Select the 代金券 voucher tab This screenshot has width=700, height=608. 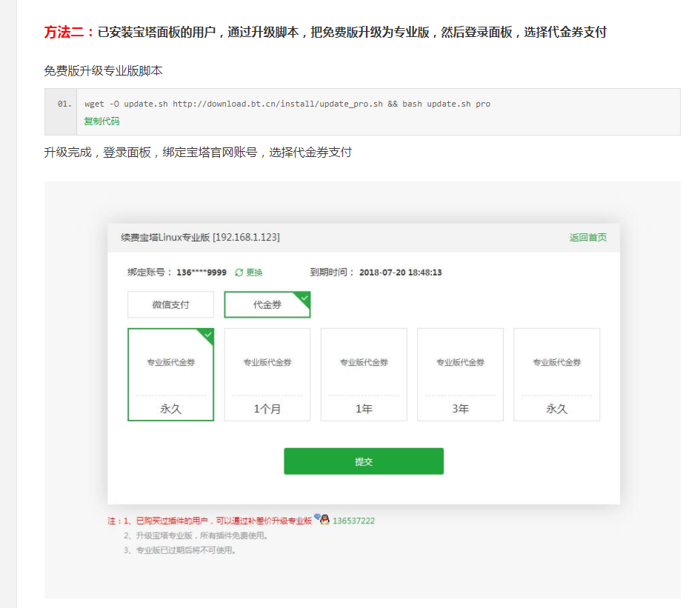[267, 304]
